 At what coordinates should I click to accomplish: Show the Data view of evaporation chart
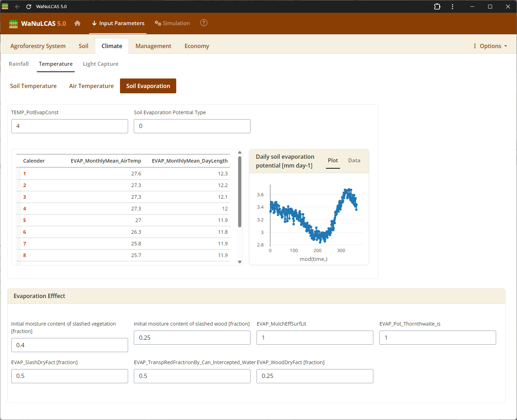[354, 161]
